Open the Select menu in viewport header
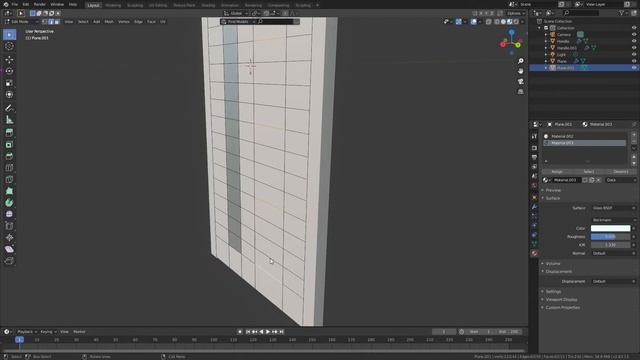This screenshot has height=360, width=640. click(x=83, y=22)
